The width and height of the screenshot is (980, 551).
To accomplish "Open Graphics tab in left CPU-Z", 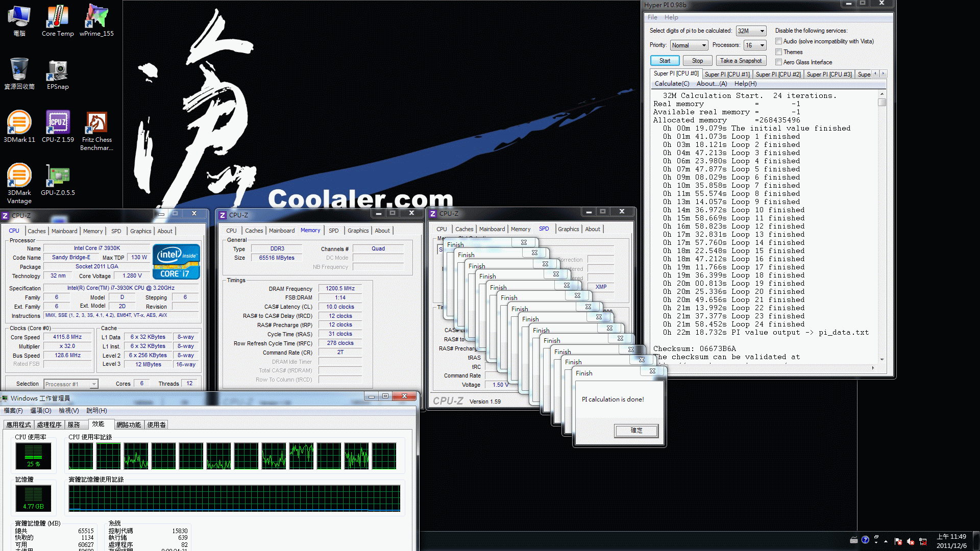I will 140,231.
